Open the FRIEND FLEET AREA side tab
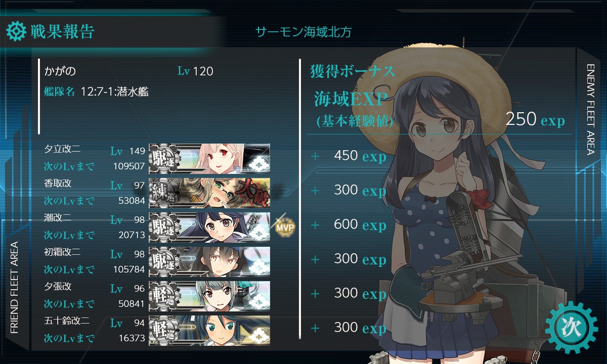The width and height of the screenshot is (607, 364). click(14, 287)
